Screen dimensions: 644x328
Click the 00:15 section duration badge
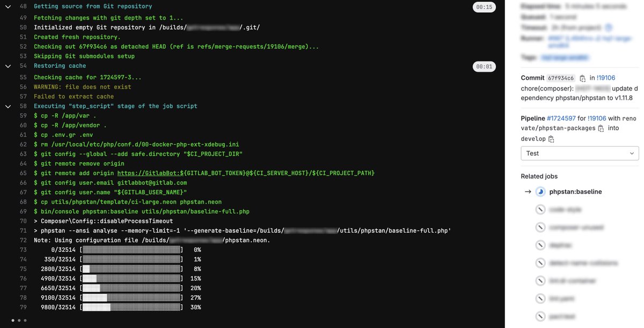pos(484,7)
